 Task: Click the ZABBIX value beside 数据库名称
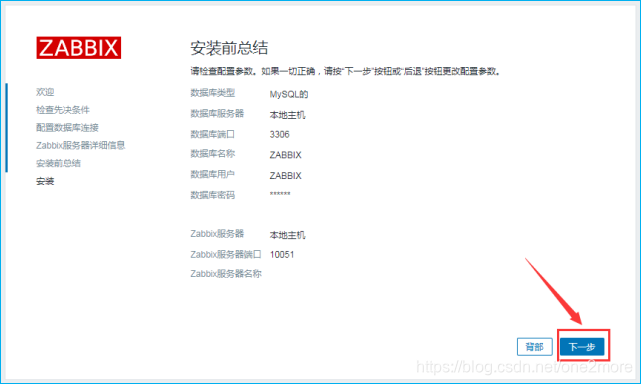285,155
